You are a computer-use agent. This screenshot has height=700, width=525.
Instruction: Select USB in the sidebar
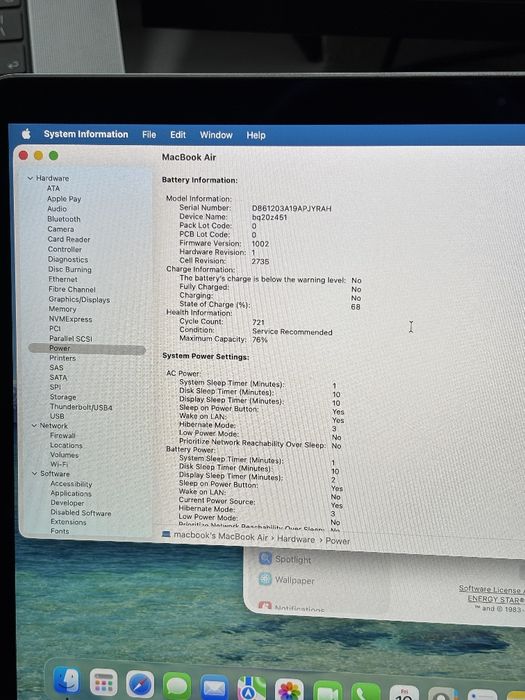coord(57,416)
